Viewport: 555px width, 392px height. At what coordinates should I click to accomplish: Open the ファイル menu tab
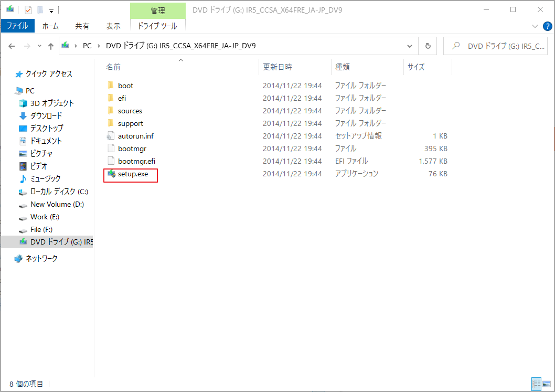tap(18, 26)
